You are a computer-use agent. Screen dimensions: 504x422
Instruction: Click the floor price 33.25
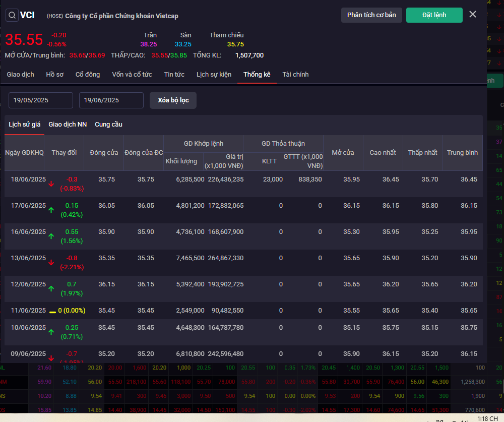(x=183, y=44)
